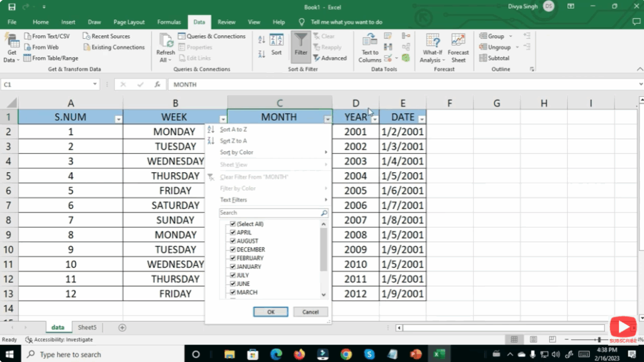The width and height of the screenshot is (644, 362).
Task: Open the DATE column filter dropdown
Action: click(x=422, y=119)
